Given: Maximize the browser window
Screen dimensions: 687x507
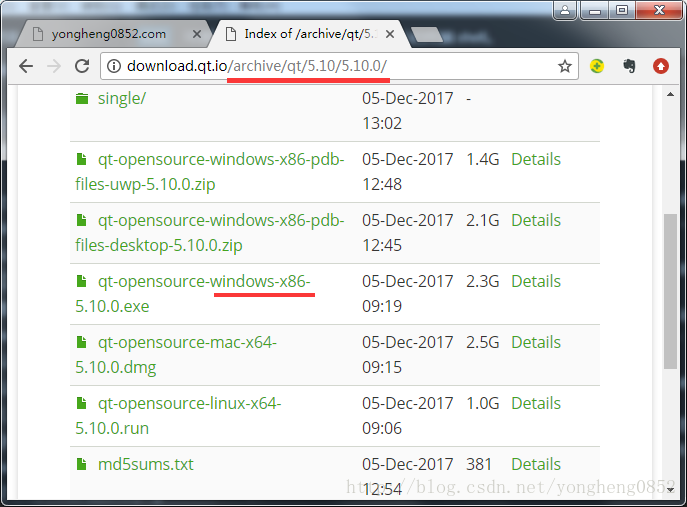Looking at the screenshot, I should tap(622, 10).
